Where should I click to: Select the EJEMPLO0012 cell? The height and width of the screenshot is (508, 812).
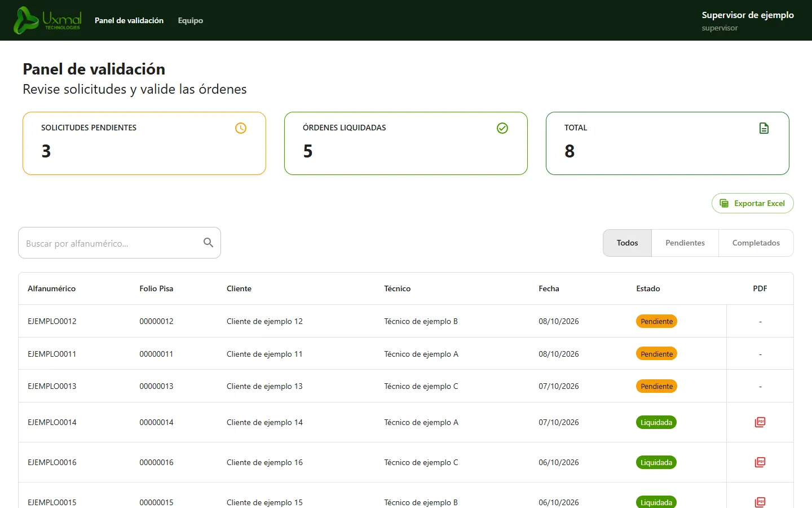click(x=52, y=321)
